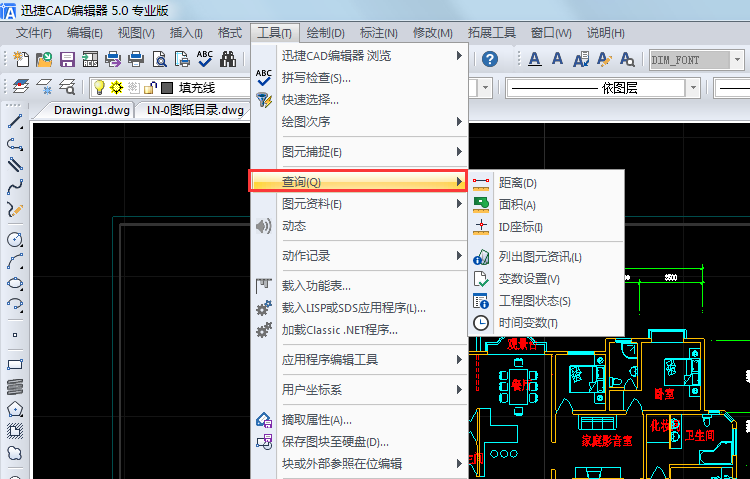Choose 拼写检查(S)... menu entry

click(x=360, y=78)
